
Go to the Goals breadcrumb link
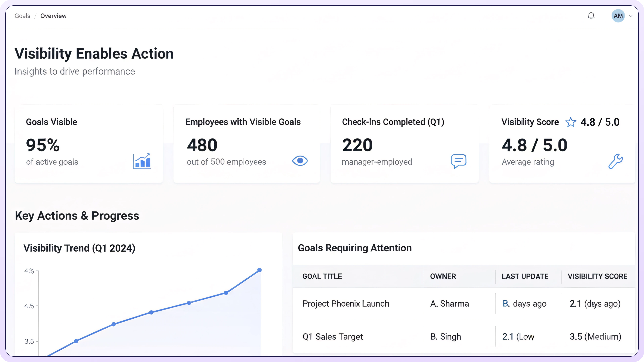tap(22, 16)
